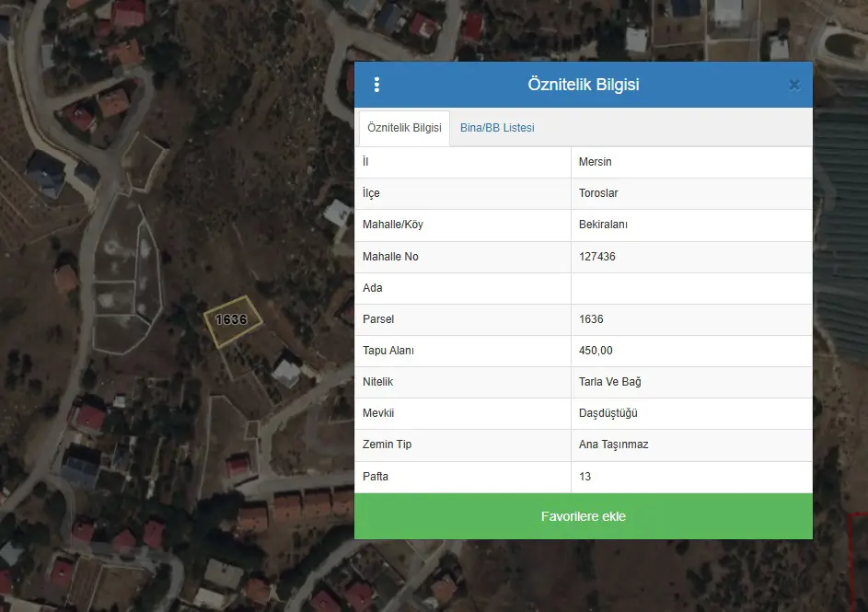Click the Pafta row label
The width and height of the screenshot is (868, 612).
pyautogui.click(x=376, y=477)
